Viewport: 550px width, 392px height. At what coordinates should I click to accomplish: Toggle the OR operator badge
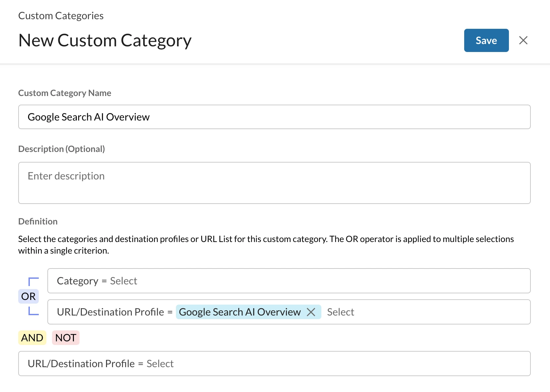tap(28, 296)
